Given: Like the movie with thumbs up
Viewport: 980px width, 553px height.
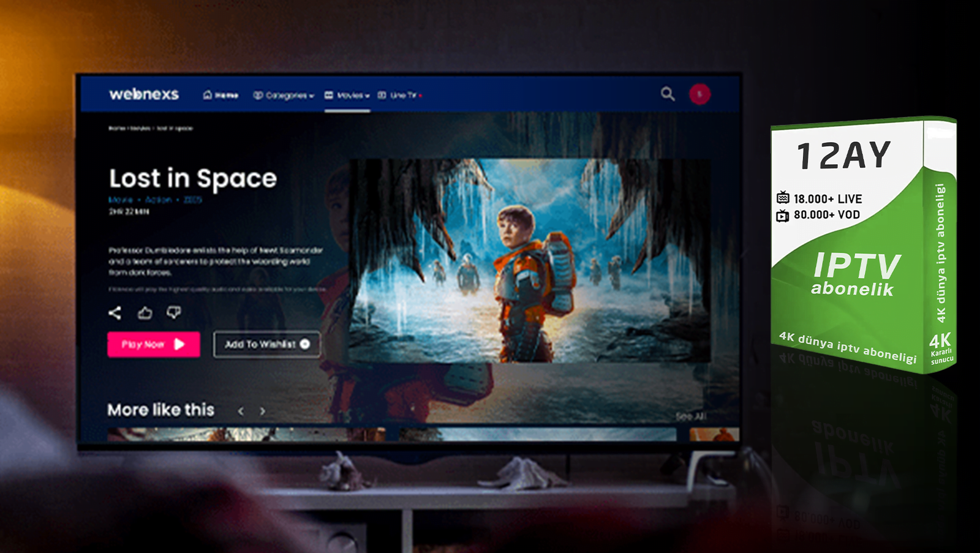Looking at the screenshot, I should click(145, 313).
